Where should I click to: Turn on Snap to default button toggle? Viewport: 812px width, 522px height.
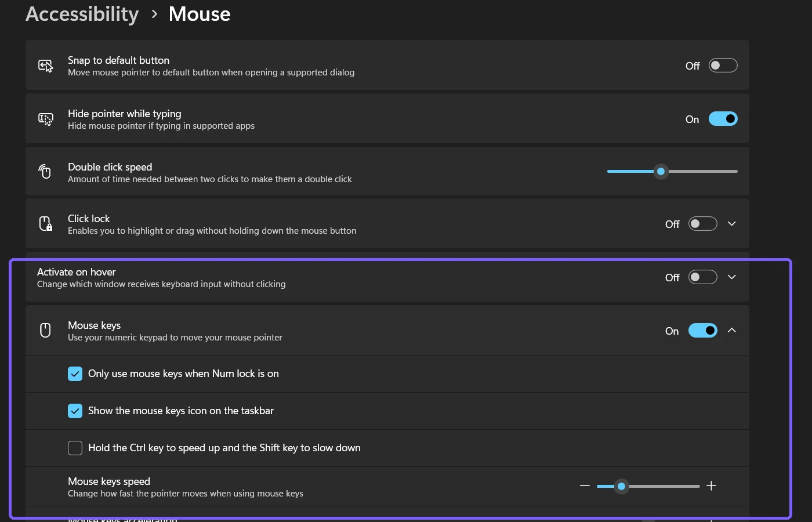pyautogui.click(x=723, y=66)
